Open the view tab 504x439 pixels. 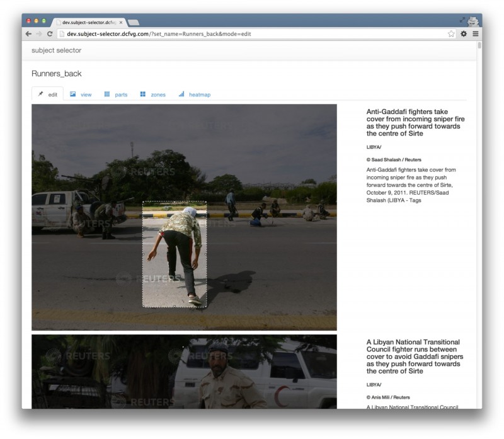(x=81, y=94)
